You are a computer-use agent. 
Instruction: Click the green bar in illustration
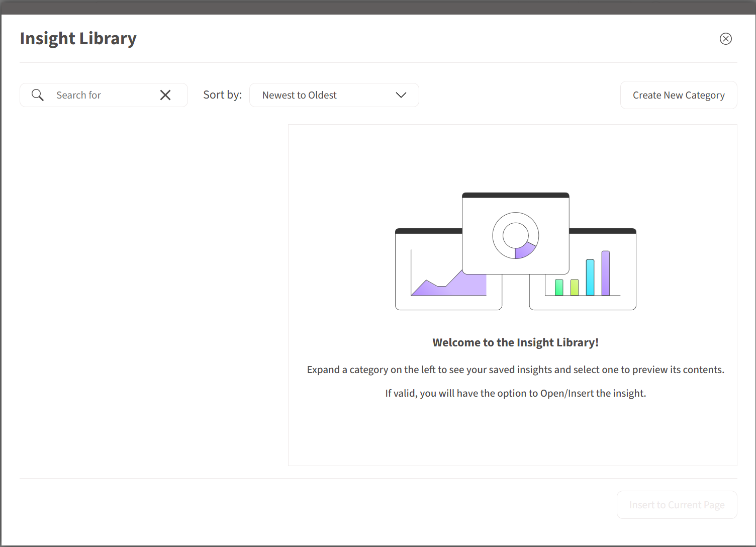tap(559, 288)
